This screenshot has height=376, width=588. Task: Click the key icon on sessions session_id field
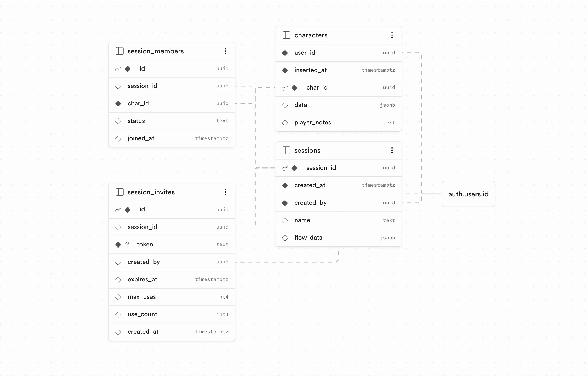285,168
